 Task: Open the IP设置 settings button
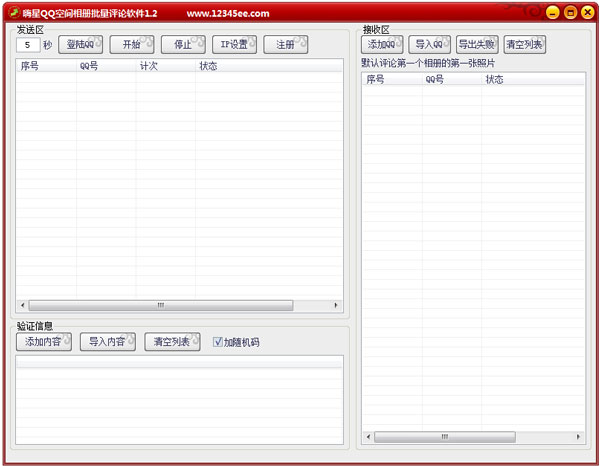coord(234,44)
